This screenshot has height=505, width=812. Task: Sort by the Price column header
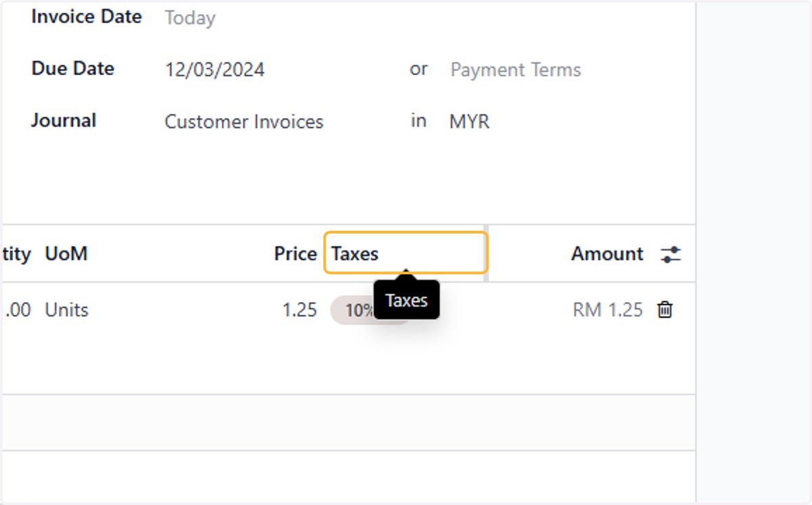coord(295,254)
